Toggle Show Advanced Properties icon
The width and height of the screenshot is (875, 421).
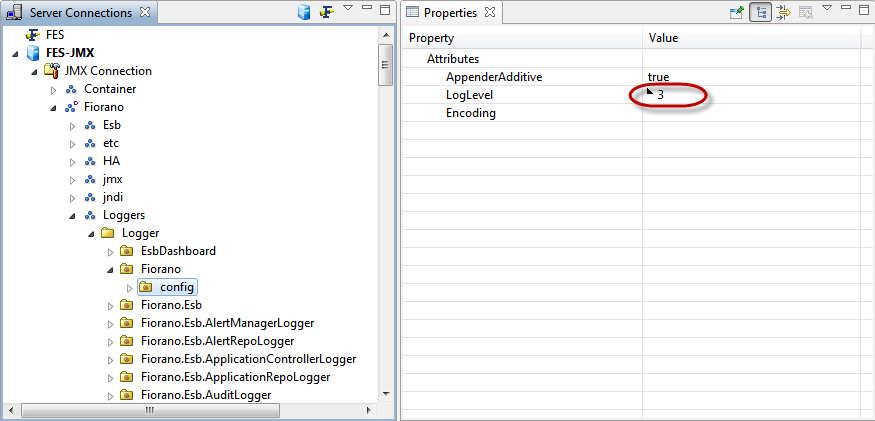(x=783, y=13)
